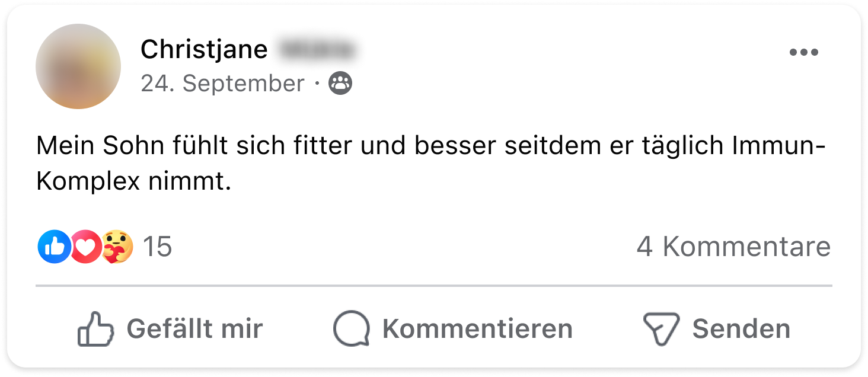The width and height of the screenshot is (868, 377).
Task: Open the author name Christjane
Action: point(204,50)
